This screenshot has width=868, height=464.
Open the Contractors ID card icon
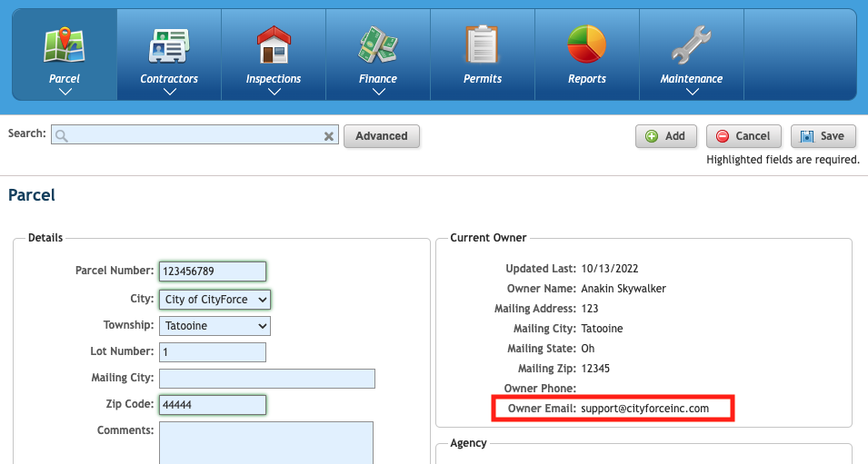pyautogui.click(x=169, y=46)
